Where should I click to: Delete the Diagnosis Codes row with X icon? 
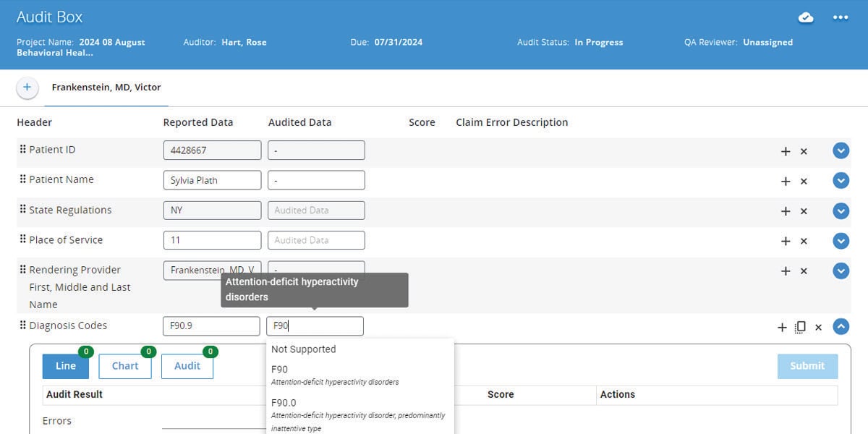(818, 327)
